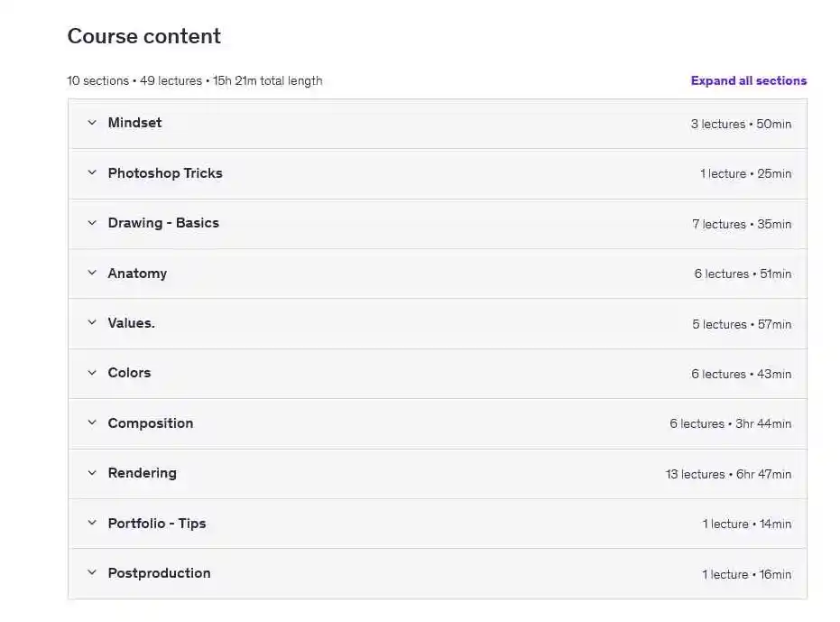The width and height of the screenshot is (840, 622).
Task: Expand the Postproduction section chevron
Action: 92,572
